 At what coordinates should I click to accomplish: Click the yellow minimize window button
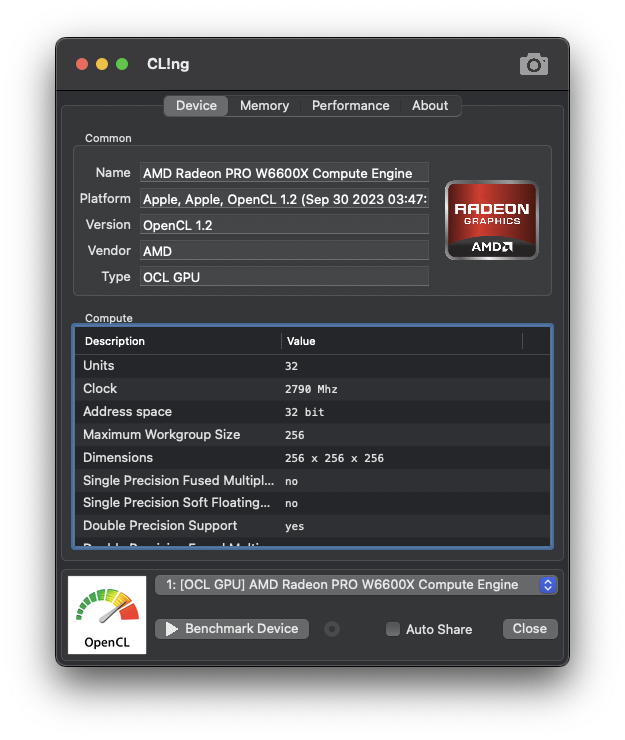click(102, 64)
